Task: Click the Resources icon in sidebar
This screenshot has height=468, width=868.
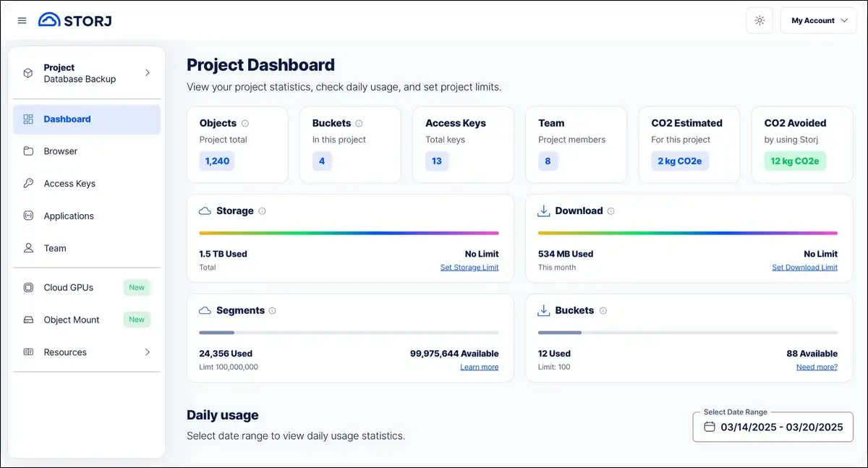Action: pyautogui.click(x=28, y=352)
